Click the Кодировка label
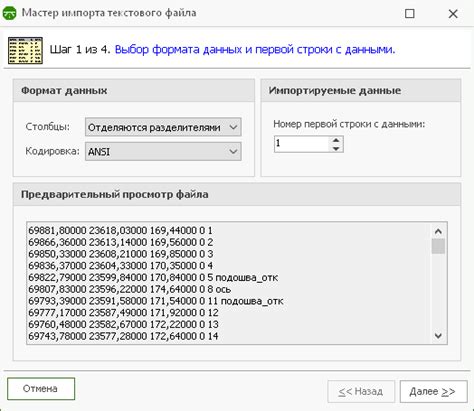This screenshot has height=411, width=474. 53,151
